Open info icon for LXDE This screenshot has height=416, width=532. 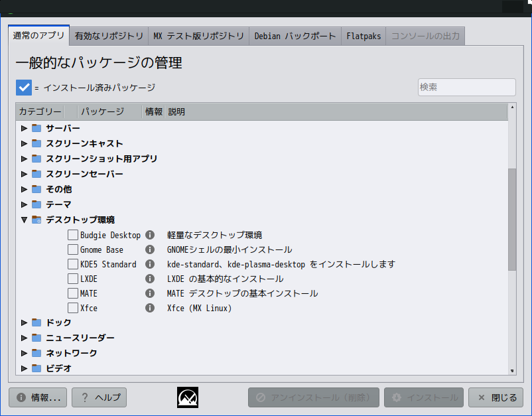pyautogui.click(x=150, y=279)
